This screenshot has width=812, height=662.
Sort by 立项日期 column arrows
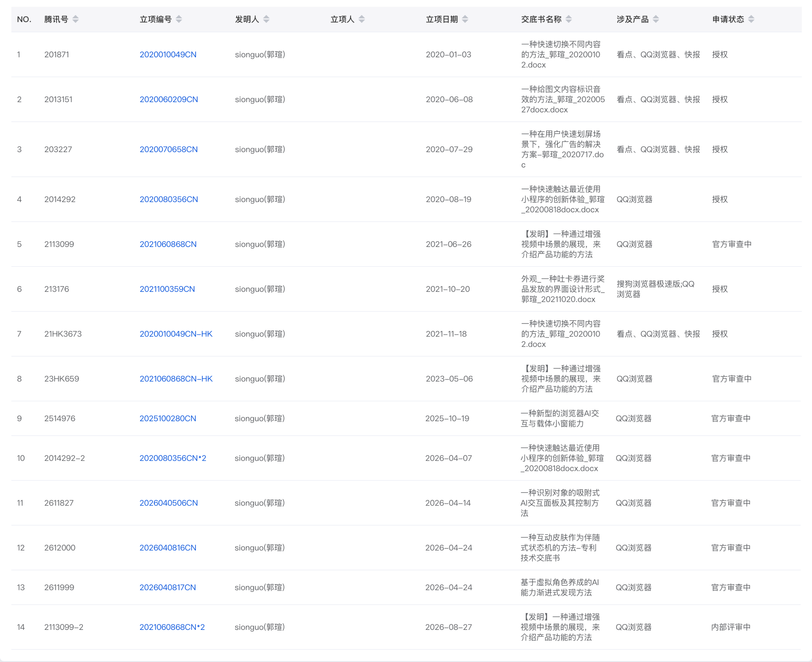point(465,19)
